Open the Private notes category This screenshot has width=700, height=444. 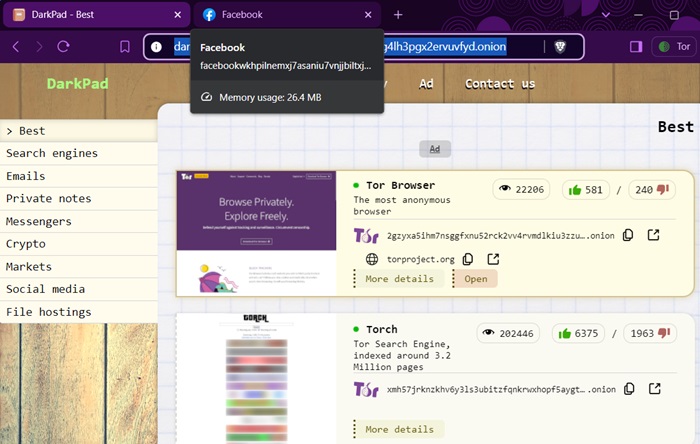pyautogui.click(x=79, y=199)
